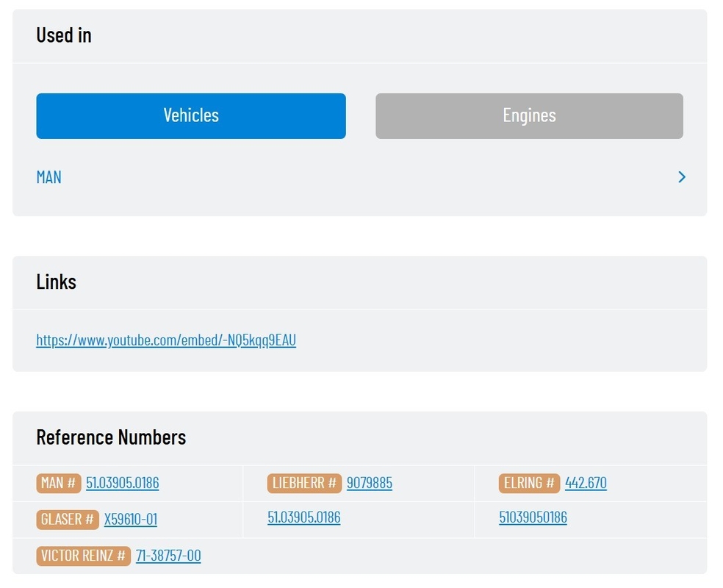Click the LIEBHERR # brand badge
723x588 pixels.
click(304, 484)
